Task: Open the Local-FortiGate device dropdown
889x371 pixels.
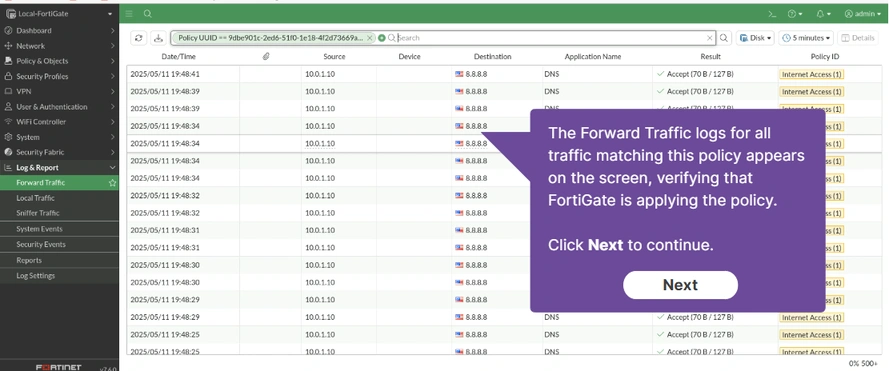Action: [x=60, y=14]
